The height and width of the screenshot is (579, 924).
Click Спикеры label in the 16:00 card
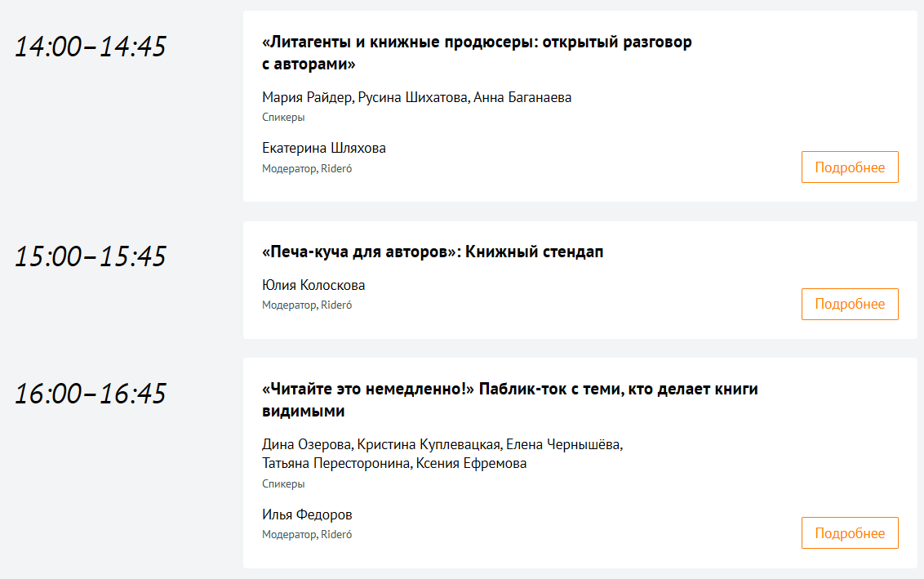(x=283, y=484)
